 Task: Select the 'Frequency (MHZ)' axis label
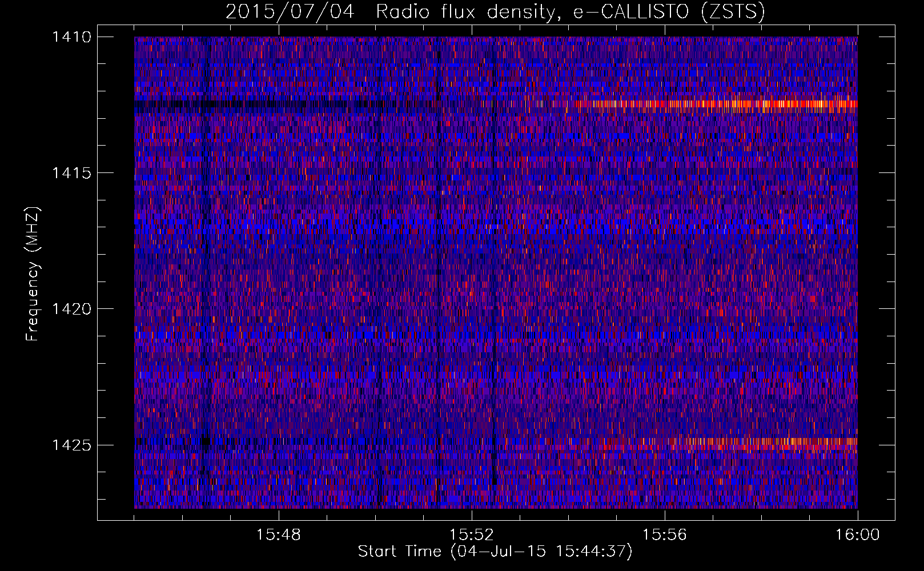tap(33, 274)
